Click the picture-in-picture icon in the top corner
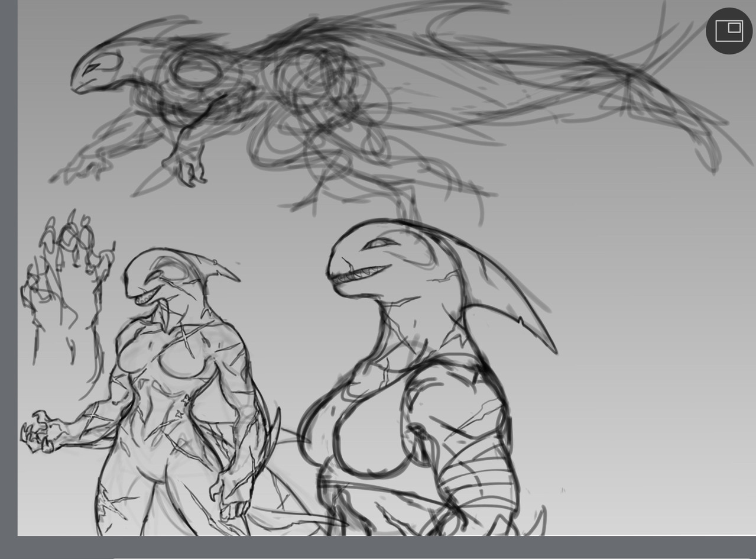The height and width of the screenshot is (559, 756). (x=729, y=31)
